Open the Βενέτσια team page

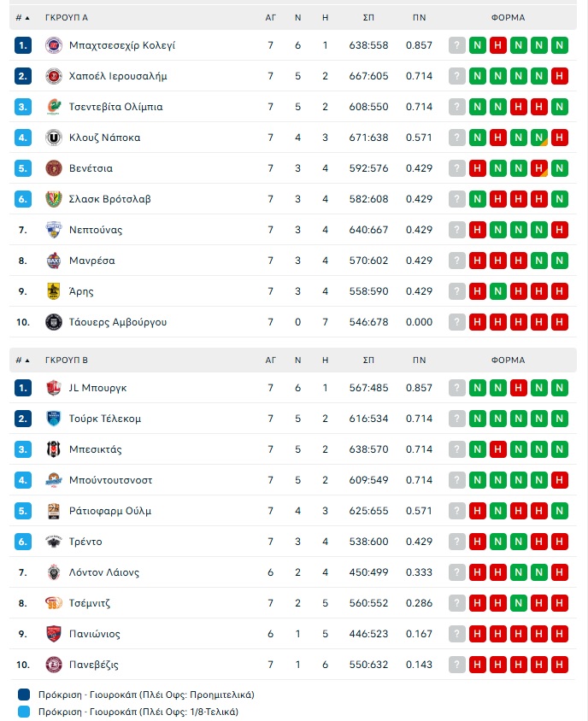[91, 168]
